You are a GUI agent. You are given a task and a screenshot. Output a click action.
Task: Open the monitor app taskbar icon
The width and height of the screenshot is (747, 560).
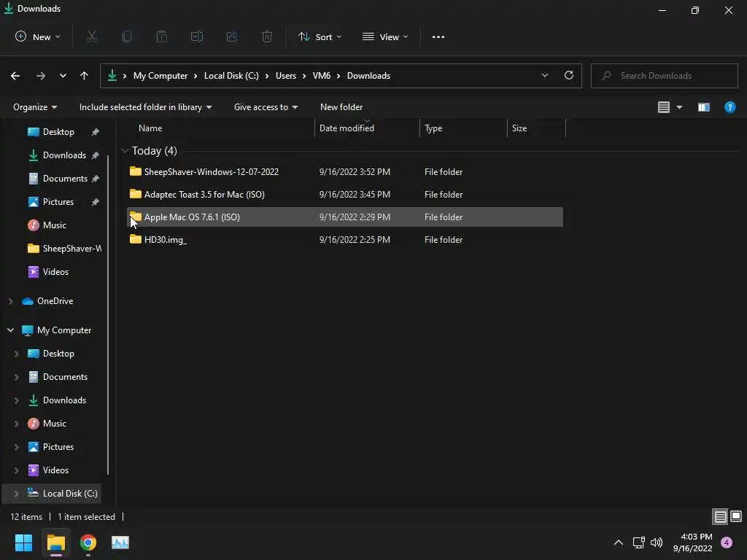coord(120,542)
